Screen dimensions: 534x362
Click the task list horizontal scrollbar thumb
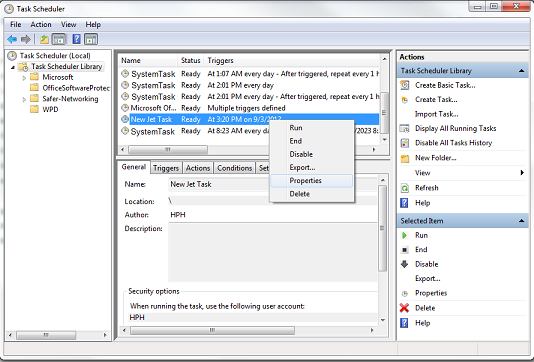click(168, 150)
